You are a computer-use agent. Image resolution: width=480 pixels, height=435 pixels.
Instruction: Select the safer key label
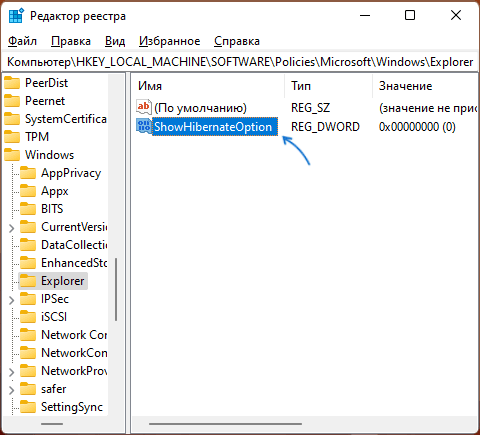pyautogui.click(x=54, y=389)
